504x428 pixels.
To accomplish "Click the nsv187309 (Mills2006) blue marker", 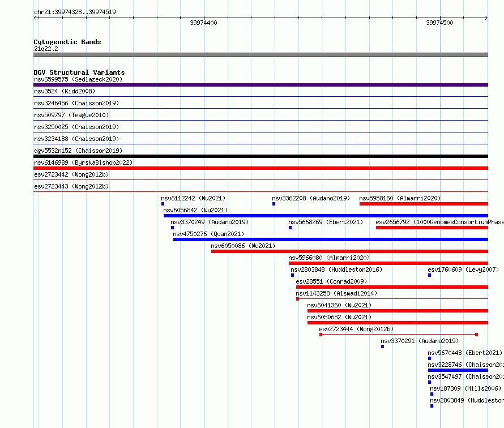I will coord(432,394).
